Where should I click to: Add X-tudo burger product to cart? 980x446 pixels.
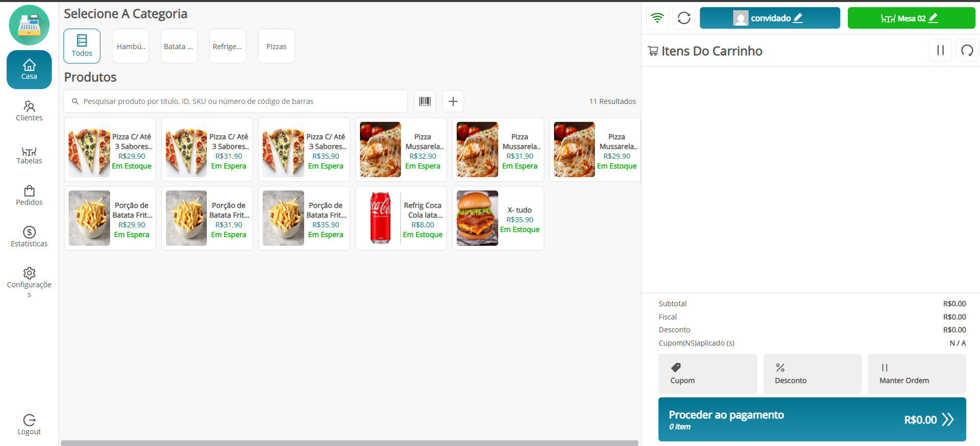498,218
